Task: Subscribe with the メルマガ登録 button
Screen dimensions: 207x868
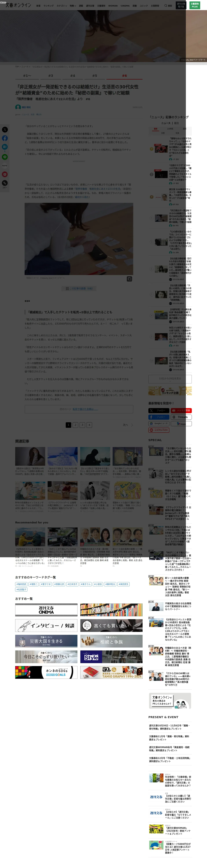Action: point(181,410)
